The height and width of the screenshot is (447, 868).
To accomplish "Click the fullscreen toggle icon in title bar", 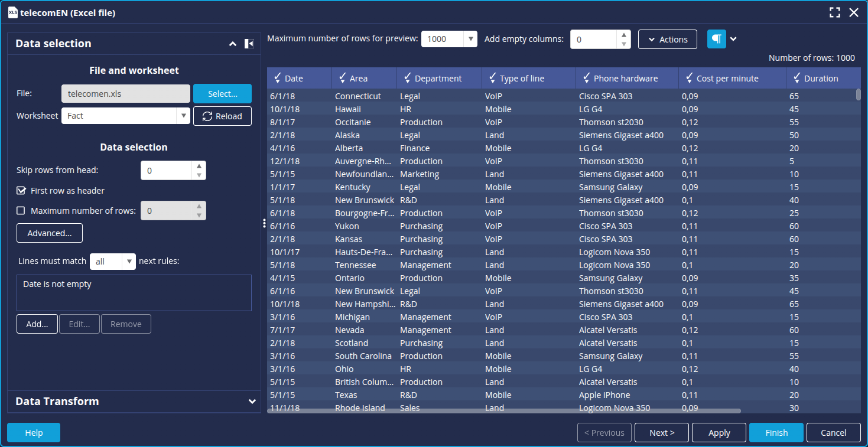I will (x=834, y=12).
